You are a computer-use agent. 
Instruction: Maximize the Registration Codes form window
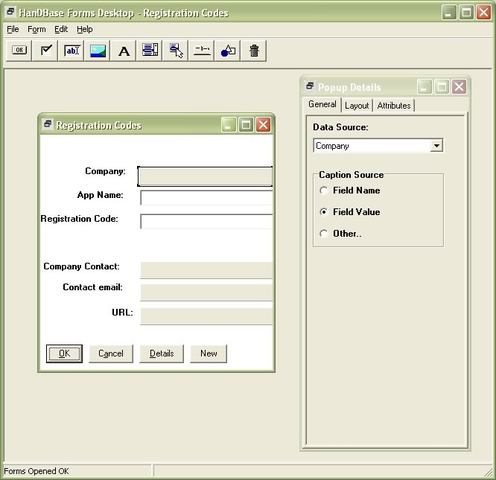click(x=246, y=125)
